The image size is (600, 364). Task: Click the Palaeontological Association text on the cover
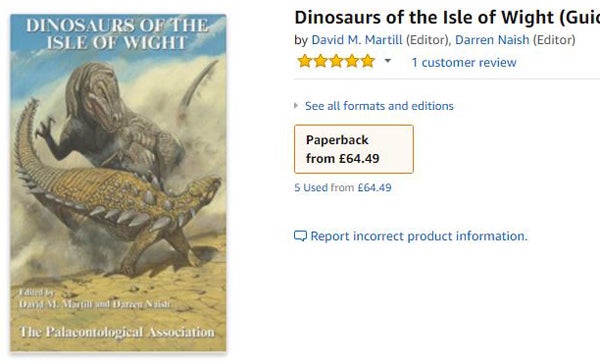[117, 332]
